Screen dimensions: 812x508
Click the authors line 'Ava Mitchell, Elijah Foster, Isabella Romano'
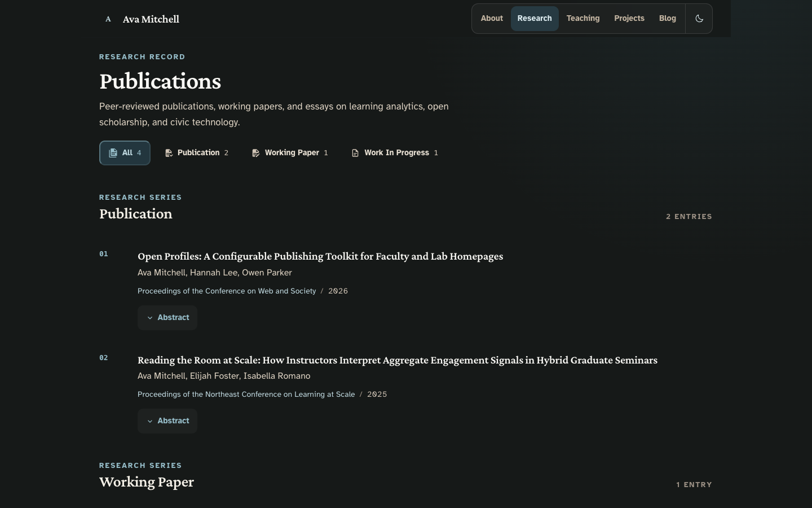224,376
